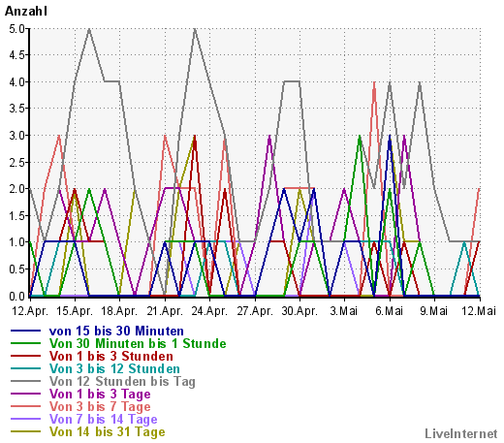
Task: Click the 'Von 1 bis 3 Tage' legend label
Action: tap(100, 394)
